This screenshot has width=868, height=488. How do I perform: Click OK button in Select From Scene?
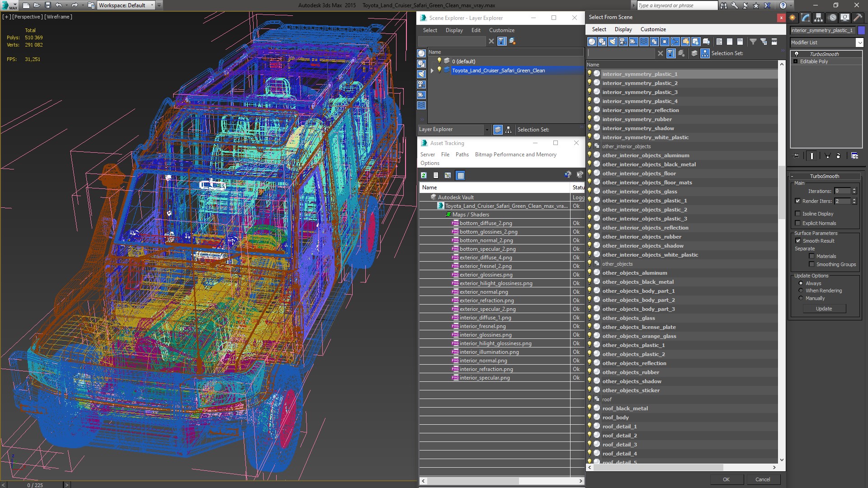pyautogui.click(x=726, y=479)
